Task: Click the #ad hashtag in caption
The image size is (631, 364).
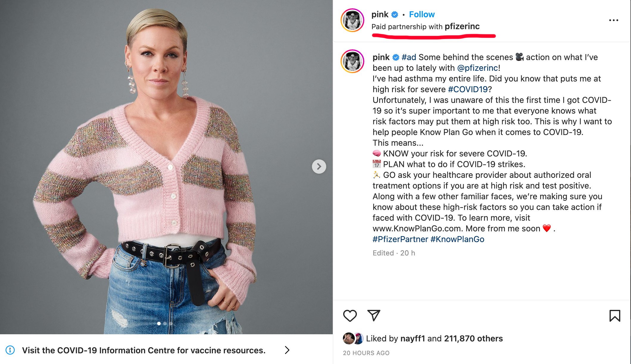Action: point(409,57)
